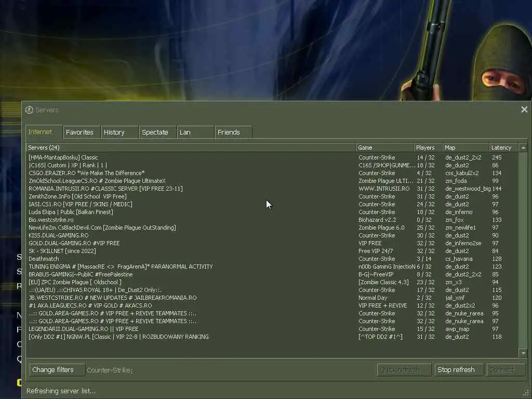Select JB.WESTCSTRIKE.RO jailbreak server
This screenshot has width=532, height=399.
(272, 298)
